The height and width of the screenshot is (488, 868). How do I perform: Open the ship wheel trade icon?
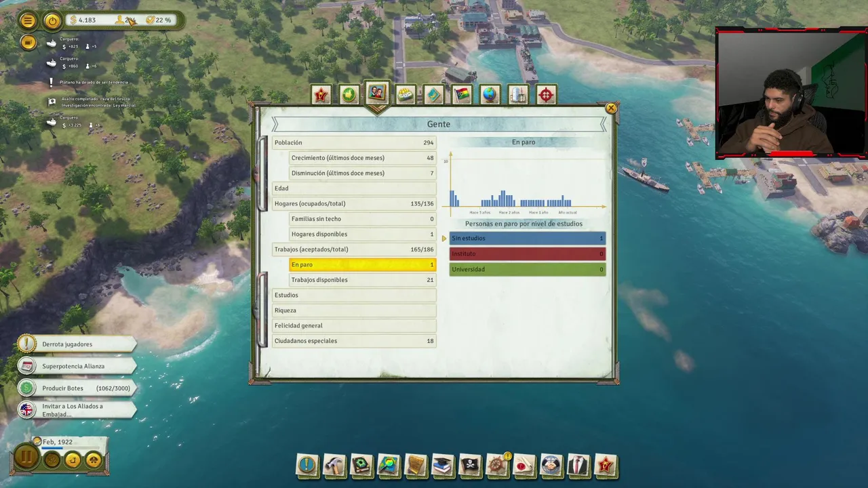[497, 465]
